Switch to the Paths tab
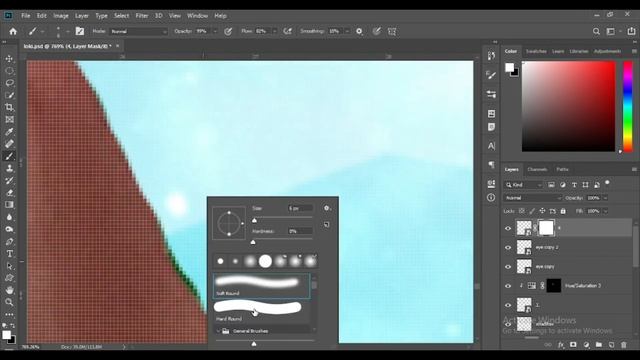Screen dimensions: 640x360 562,169
